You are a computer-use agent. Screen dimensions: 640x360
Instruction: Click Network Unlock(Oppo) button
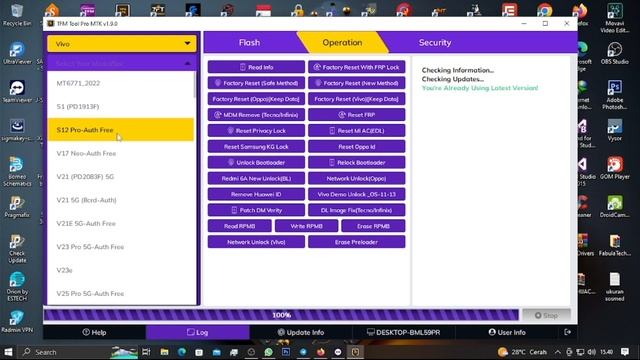coord(357,178)
